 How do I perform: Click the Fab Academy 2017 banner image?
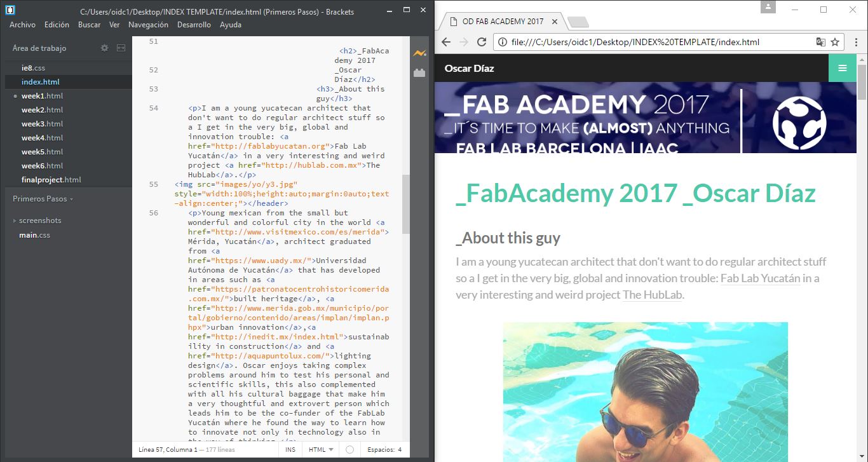coord(646,118)
